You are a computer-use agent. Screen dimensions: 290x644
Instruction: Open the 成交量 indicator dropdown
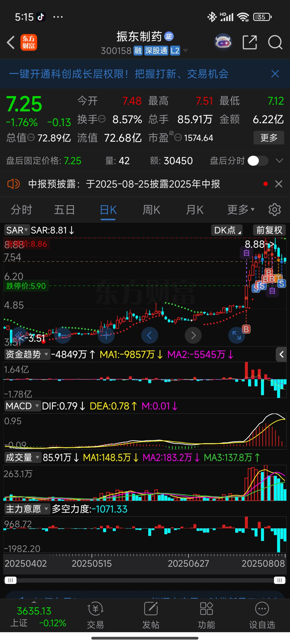(x=22, y=458)
